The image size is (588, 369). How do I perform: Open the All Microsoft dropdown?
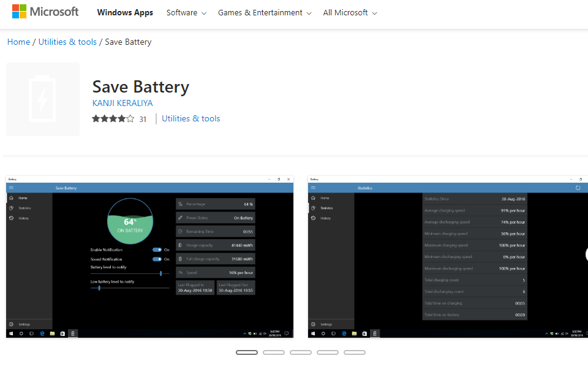[350, 12]
